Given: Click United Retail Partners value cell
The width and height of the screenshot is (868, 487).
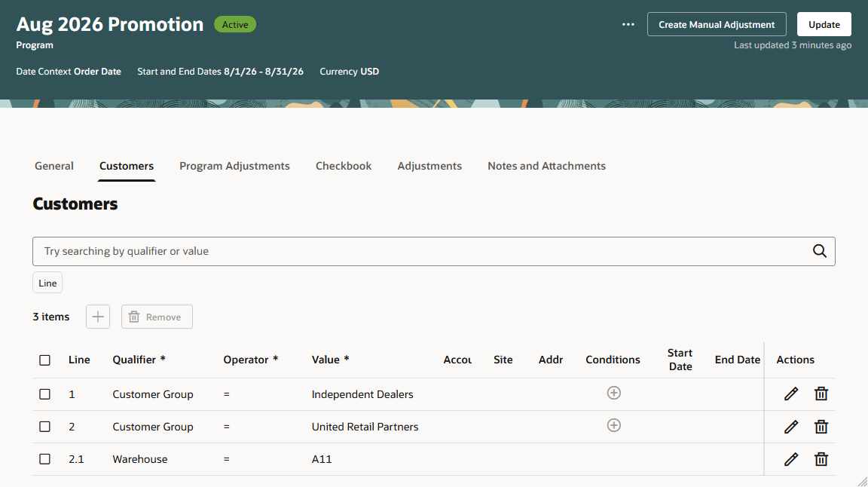Looking at the screenshot, I should [x=365, y=427].
